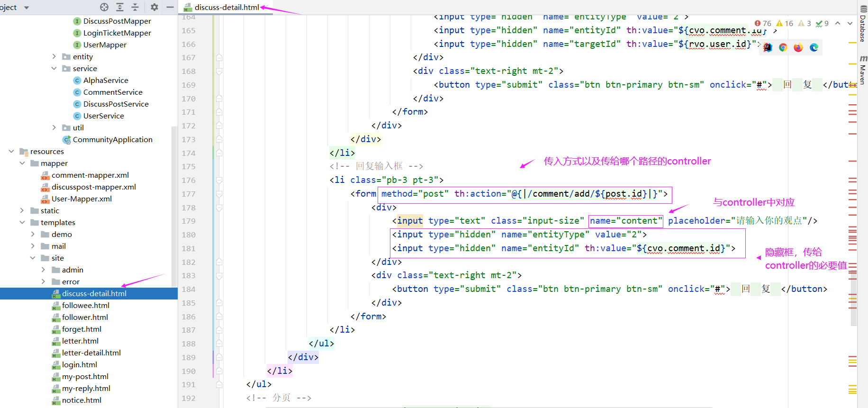Expand the util folder
Viewport: 868px width, 408px height.
point(54,127)
